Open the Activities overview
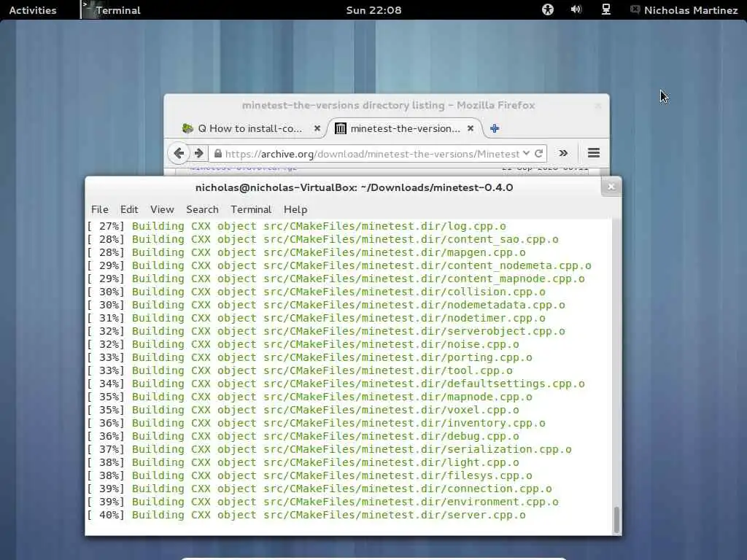Screen dimensions: 747x560 [x=32, y=10]
